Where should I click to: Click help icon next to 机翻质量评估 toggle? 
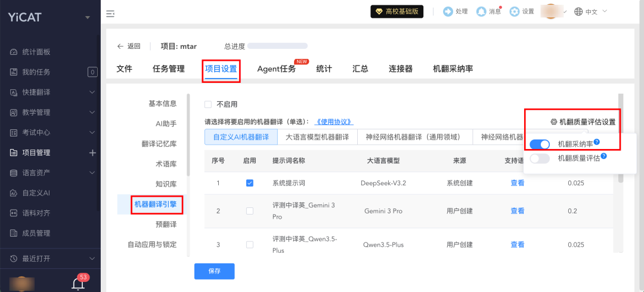pos(603,156)
